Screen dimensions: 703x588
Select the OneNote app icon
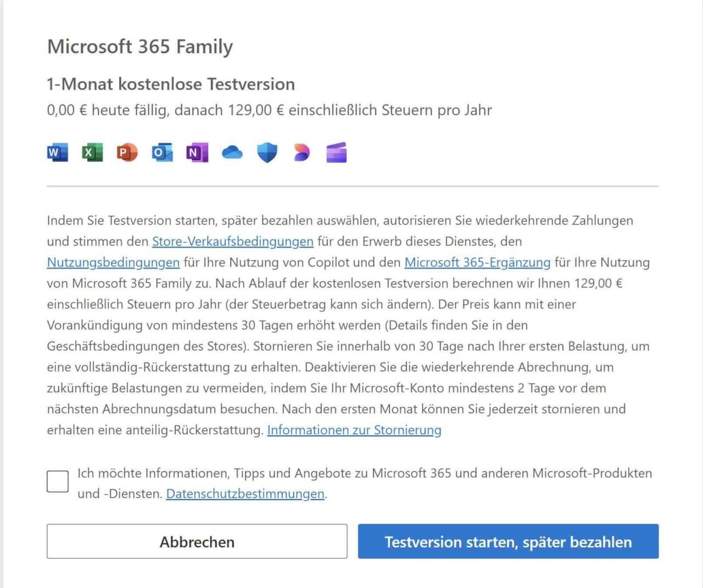pos(197,153)
